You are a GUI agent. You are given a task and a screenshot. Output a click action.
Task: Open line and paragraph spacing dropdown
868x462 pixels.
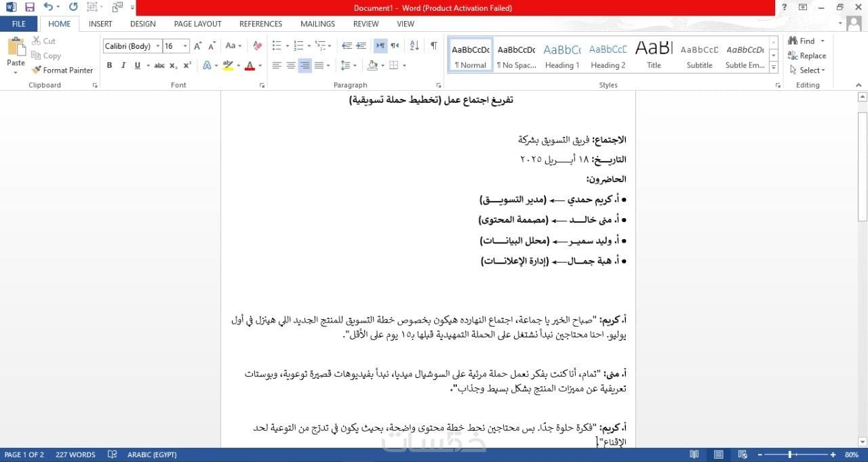(x=349, y=66)
